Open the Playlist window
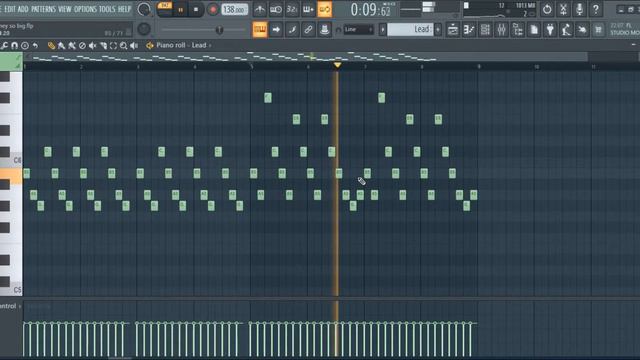 453,29
